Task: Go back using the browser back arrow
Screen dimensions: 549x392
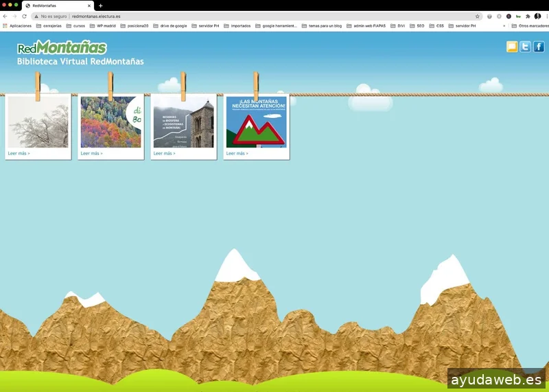Action: click(5, 16)
